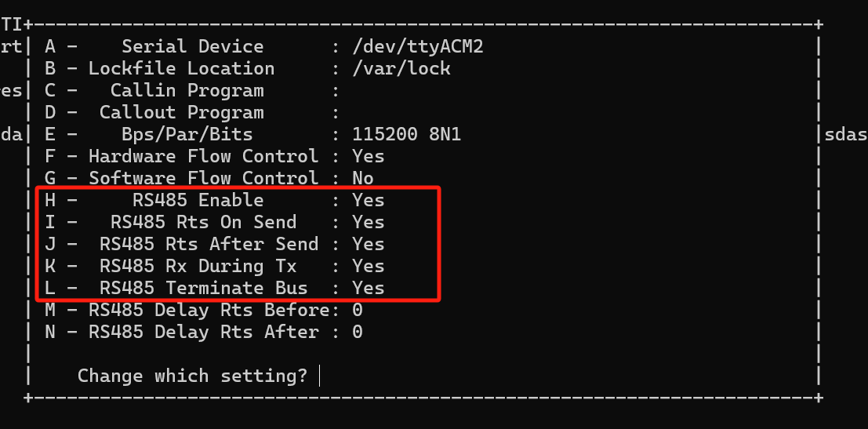Toggle Software Flow Control No value
Screen dimensions: 868x429
coord(362,178)
